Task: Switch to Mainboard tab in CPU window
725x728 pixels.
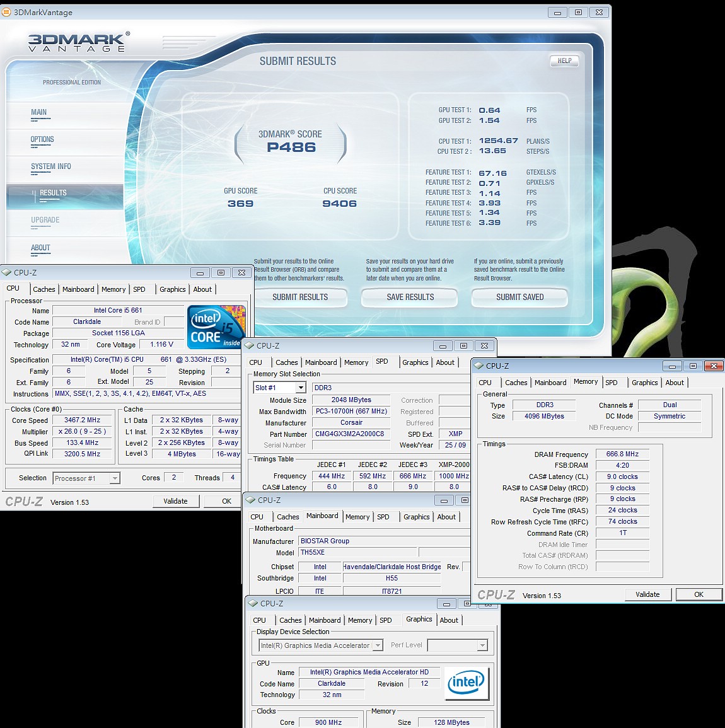Action: coord(79,289)
